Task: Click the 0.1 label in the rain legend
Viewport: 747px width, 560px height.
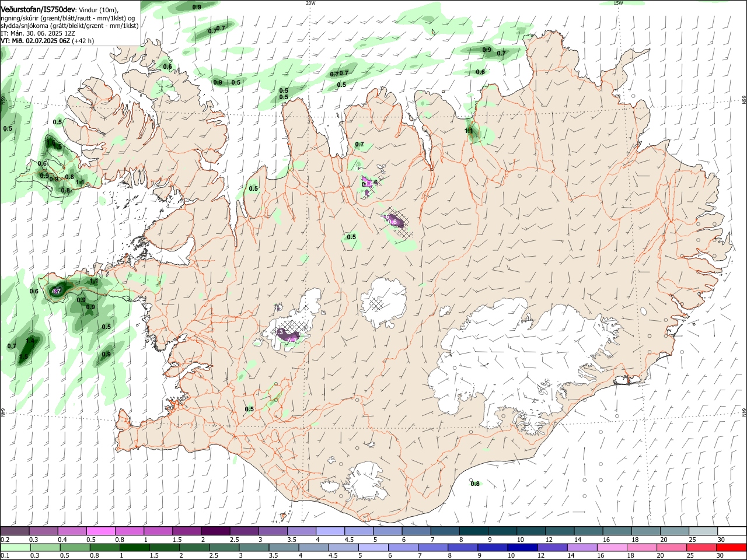Action: (x=5, y=556)
